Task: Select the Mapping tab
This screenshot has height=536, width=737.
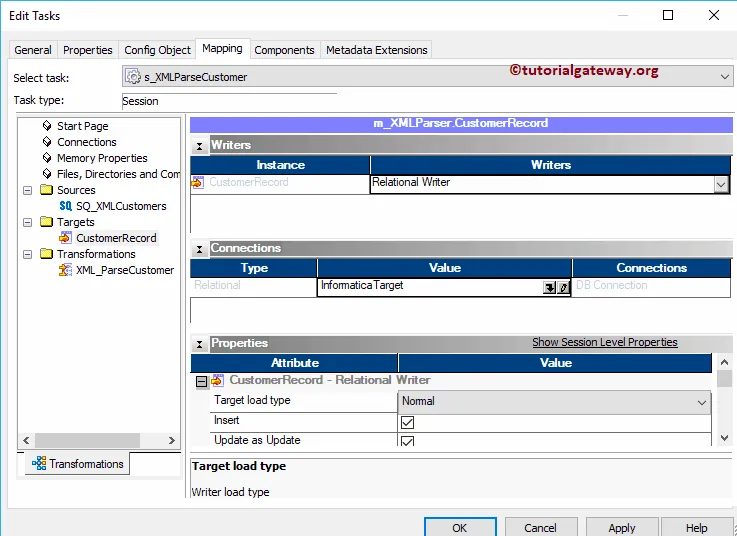Action: pos(222,48)
